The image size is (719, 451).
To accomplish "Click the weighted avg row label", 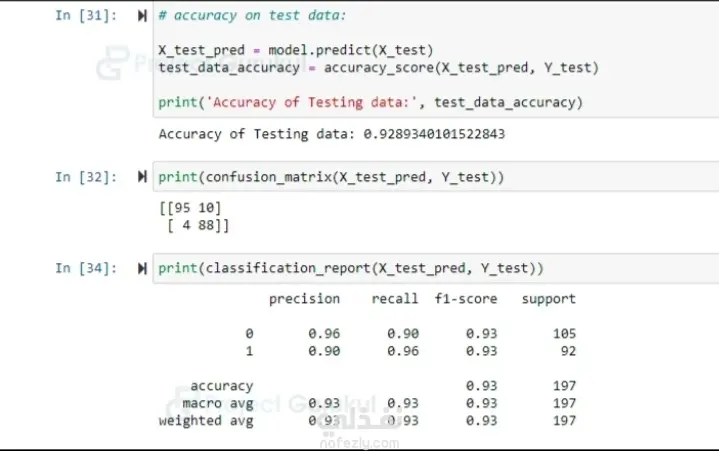I will click(206, 421).
